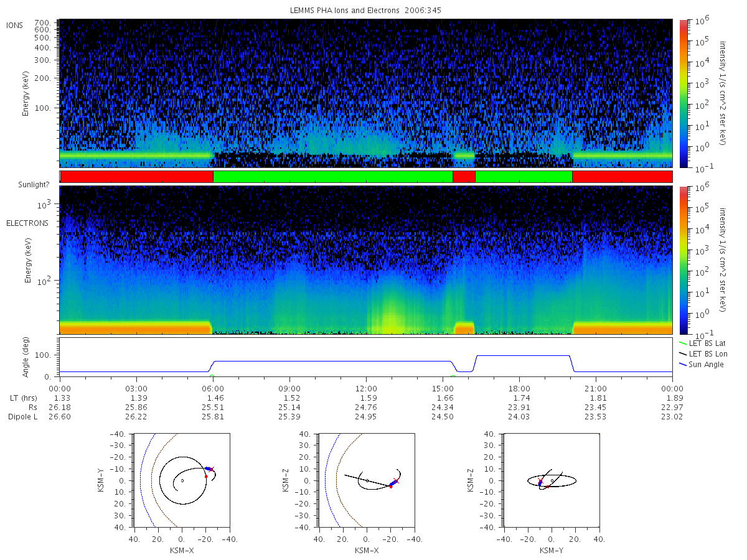Viewport: 747px width, 560px height.
Task: Click the 18:00 time tick label
Action: tap(519, 388)
